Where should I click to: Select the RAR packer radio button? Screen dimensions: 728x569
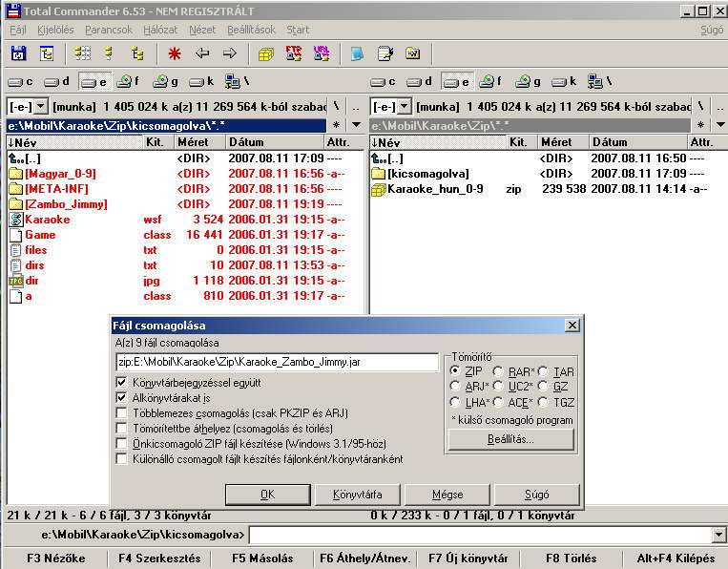click(x=498, y=371)
